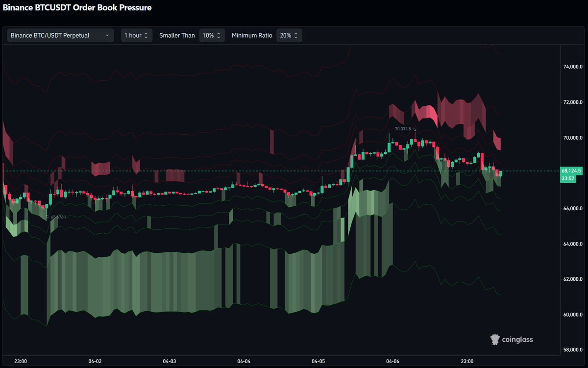Click the 65,676.1 low price marker
This screenshot has width=588, height=368.
(58, 217)
